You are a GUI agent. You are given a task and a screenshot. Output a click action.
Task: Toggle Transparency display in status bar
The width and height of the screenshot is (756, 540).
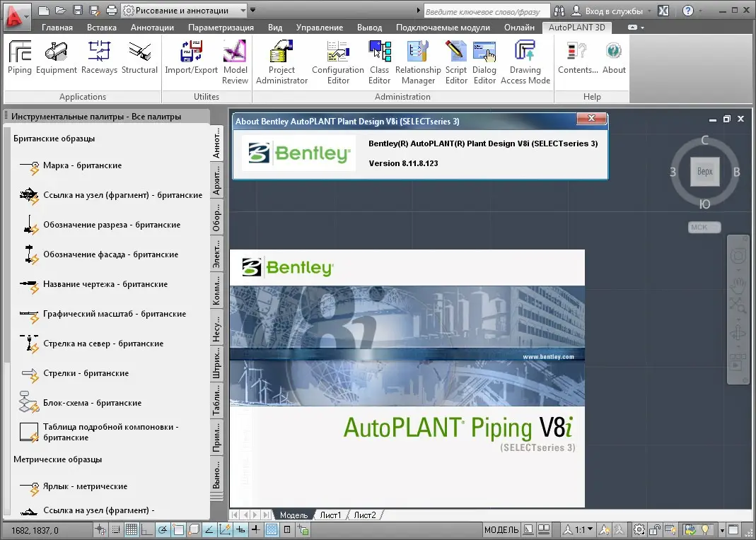(272, 530)
